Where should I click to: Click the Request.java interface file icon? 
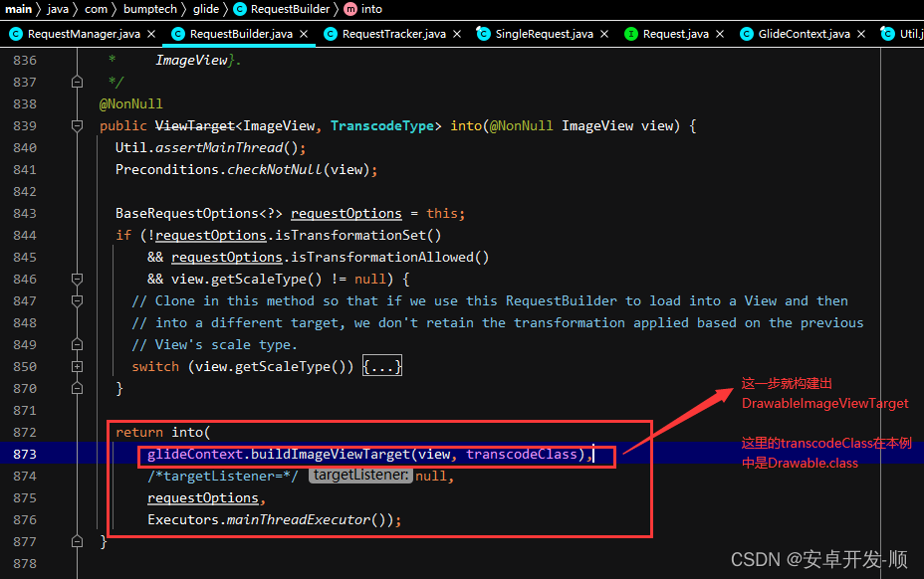click(631, 34)
